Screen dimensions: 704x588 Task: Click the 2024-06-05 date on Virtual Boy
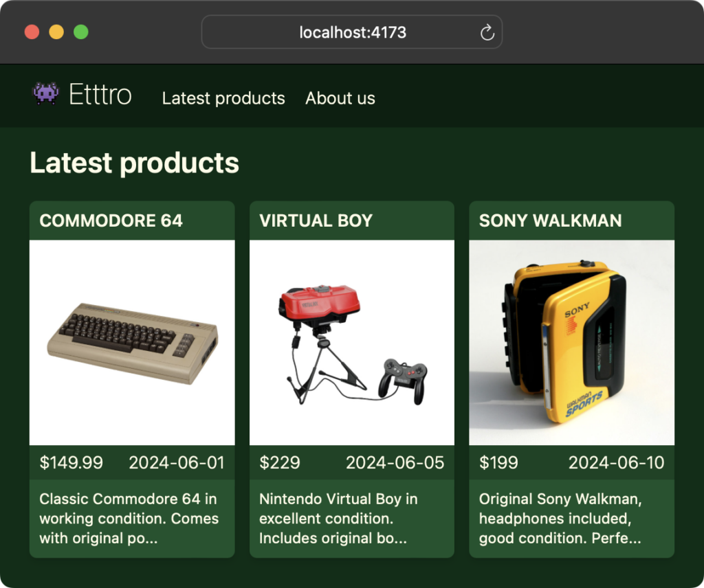tap(395, 463)
